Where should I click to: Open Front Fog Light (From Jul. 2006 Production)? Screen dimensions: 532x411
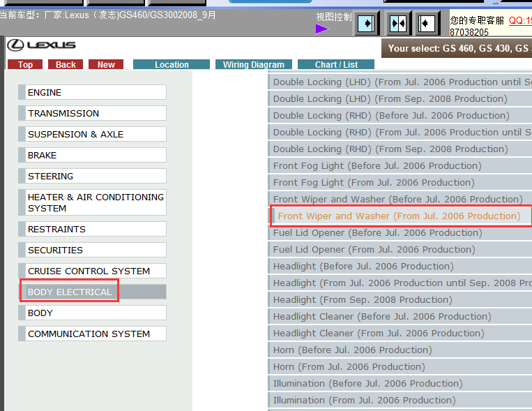[400, 182]
